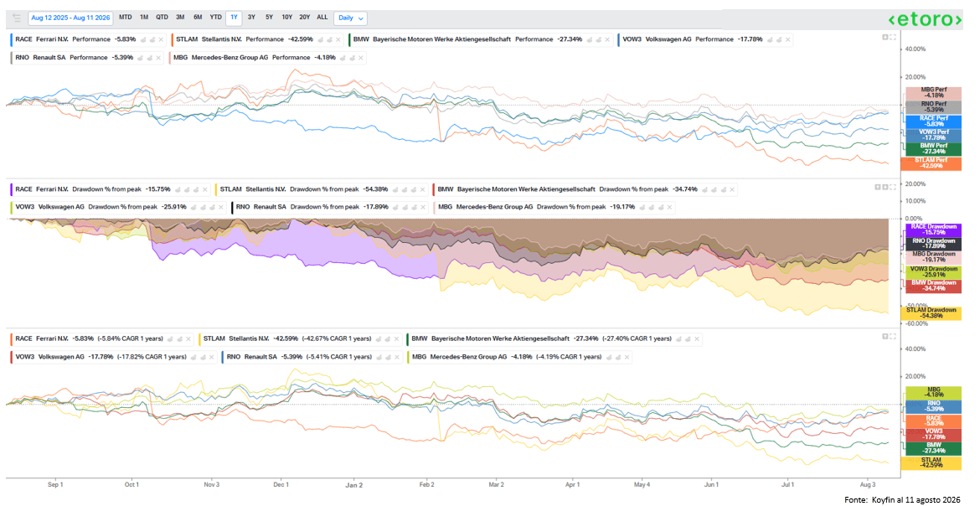Remove VOW3 Volkswagen Performance series via its X
The image size is (980, 506).
click(787, 39)
